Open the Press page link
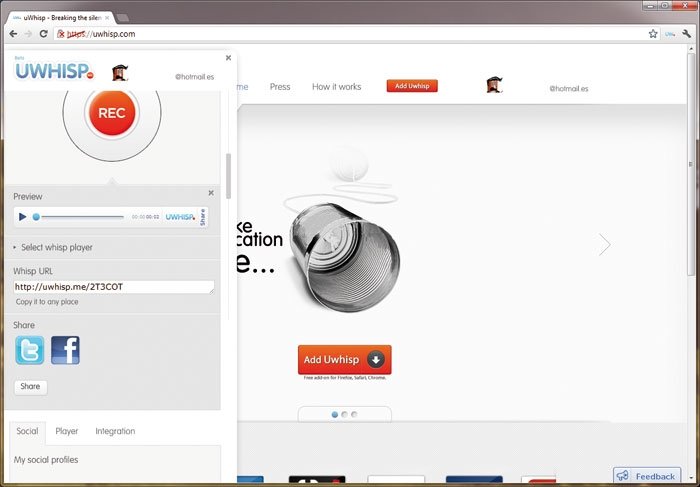Image resolution: width=700 pixels, height=487 pixels. pyautogui.click(x=280, y=87)
